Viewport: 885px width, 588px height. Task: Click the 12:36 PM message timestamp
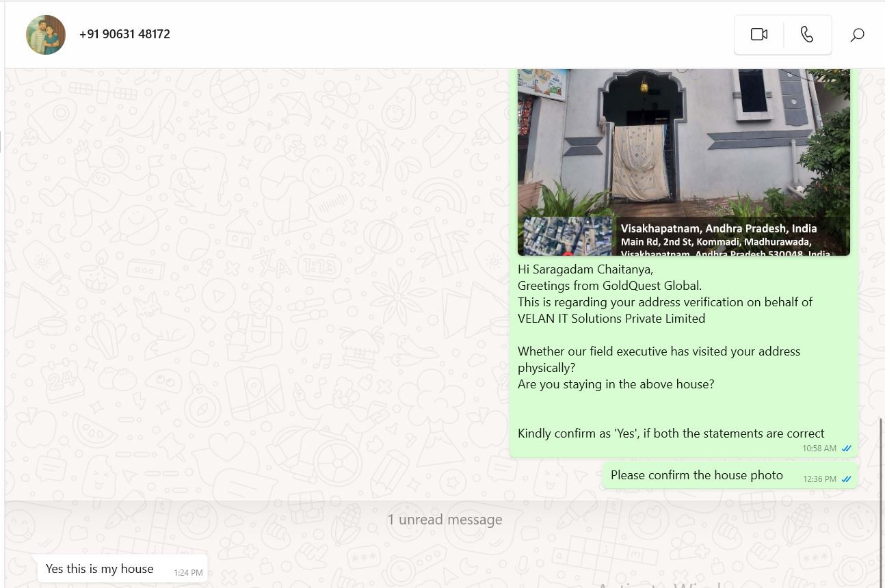(820, 479)
